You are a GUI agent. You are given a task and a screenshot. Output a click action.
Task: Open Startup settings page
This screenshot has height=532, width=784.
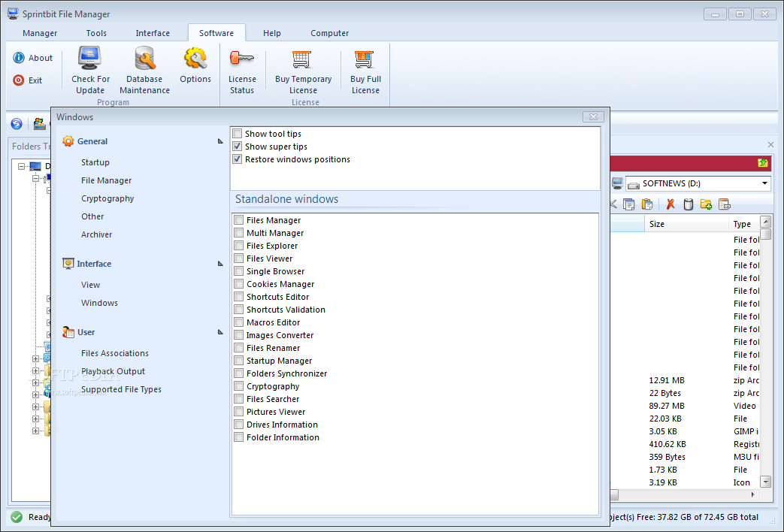[95, 162]
